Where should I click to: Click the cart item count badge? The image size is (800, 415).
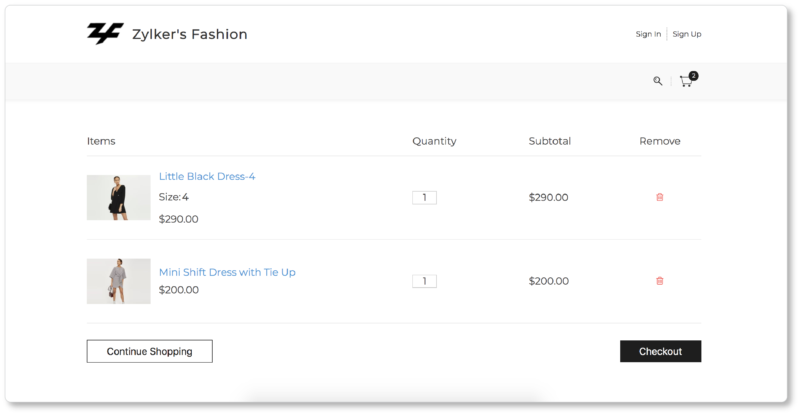pos(694,75)
